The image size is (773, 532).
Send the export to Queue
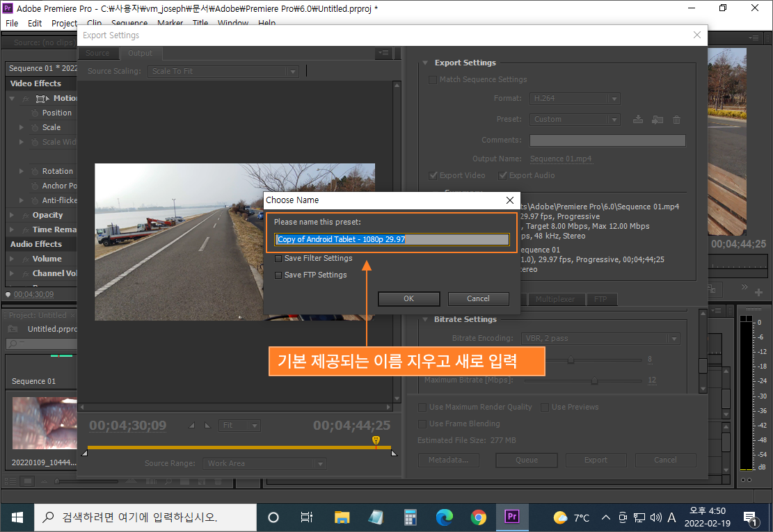(x=526, y=460)
